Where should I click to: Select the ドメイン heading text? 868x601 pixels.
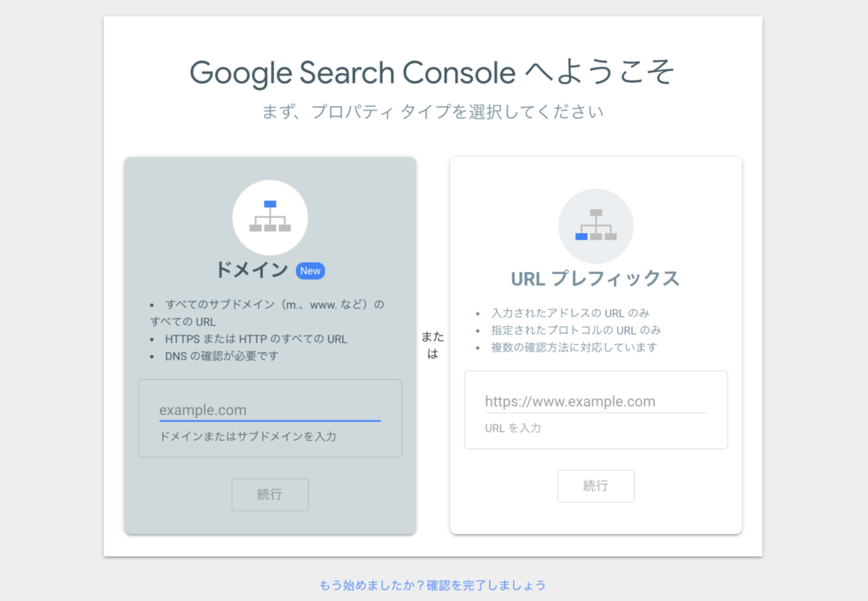coord(252,270)
